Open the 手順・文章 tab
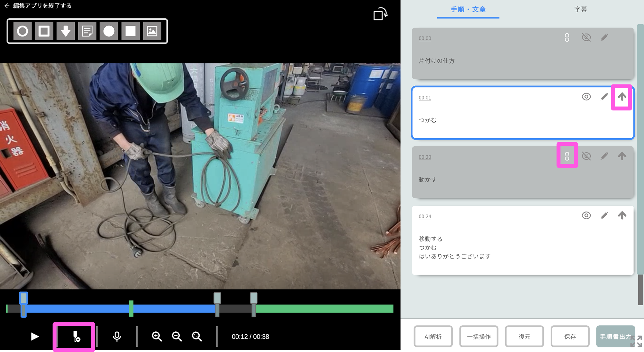 coord(468,9)
